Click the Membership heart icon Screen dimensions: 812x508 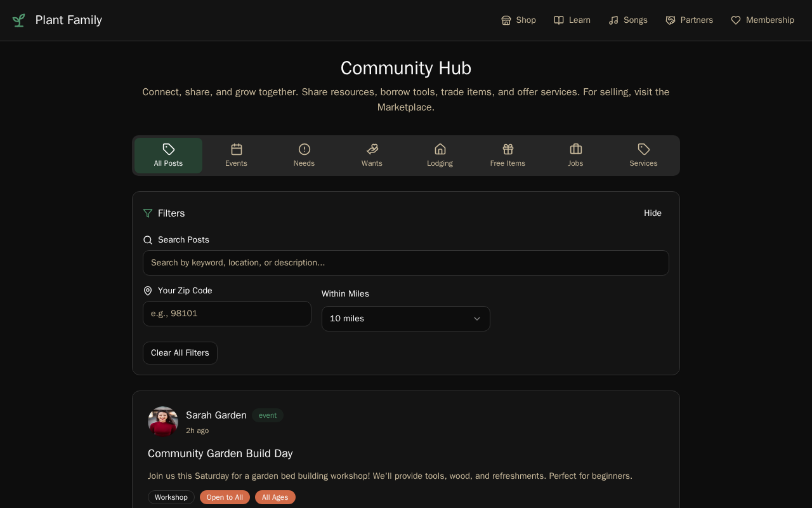(x=736, y=20)
